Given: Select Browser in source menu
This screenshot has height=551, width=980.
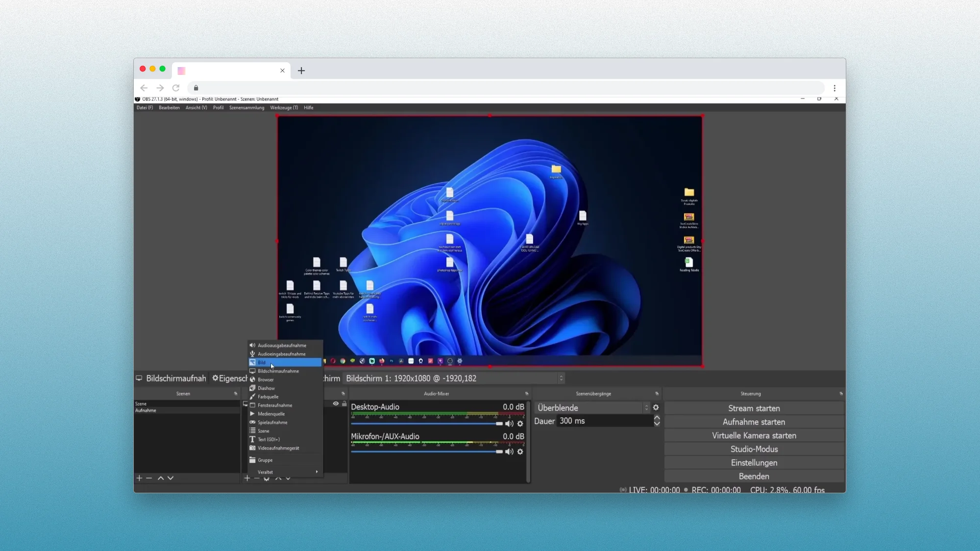Looking at the screenshot, I should click(x=266, y=380).
